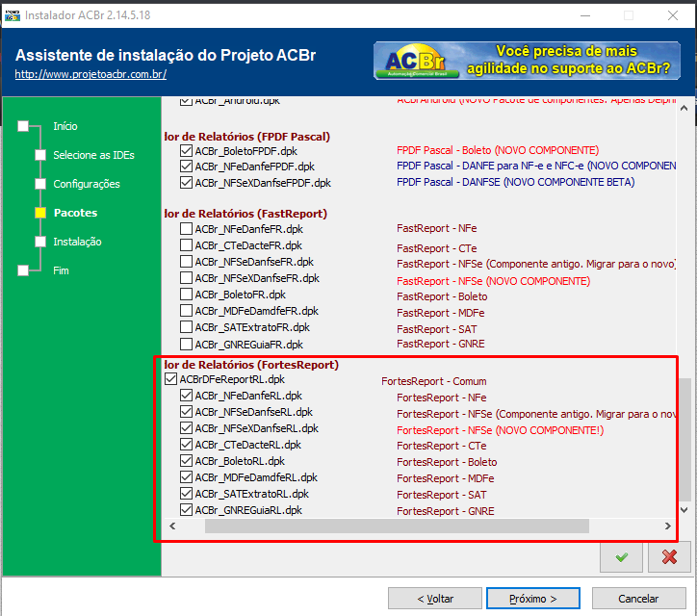The image size is (697, 616).
Task: Click the FortesReport - Comum description
Action: [x=434, y=381]
